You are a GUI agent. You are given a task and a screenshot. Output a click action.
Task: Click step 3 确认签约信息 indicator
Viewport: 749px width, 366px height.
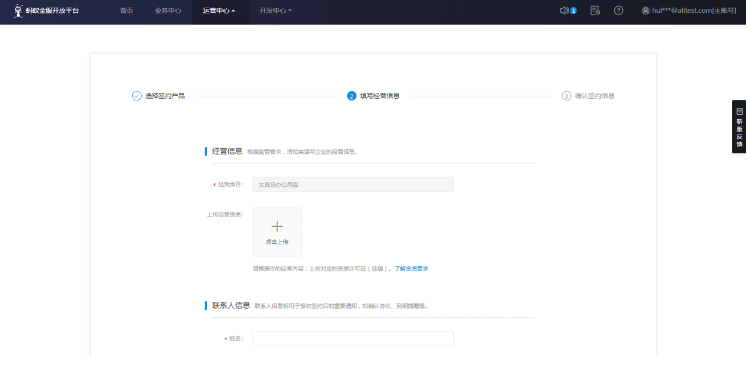pos(588,96)
